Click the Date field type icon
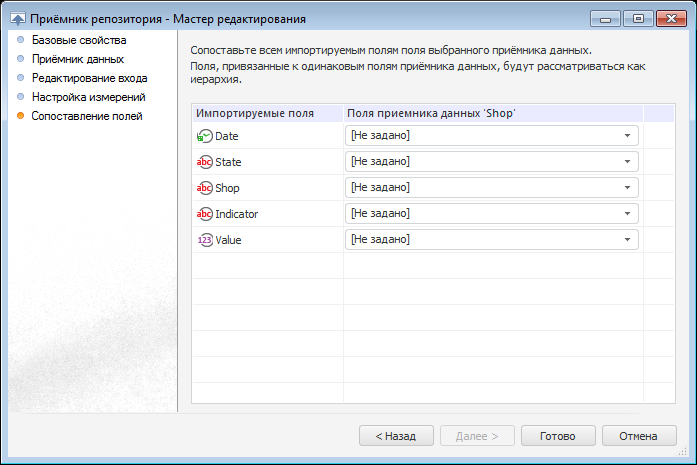 (x=205, y=136)
